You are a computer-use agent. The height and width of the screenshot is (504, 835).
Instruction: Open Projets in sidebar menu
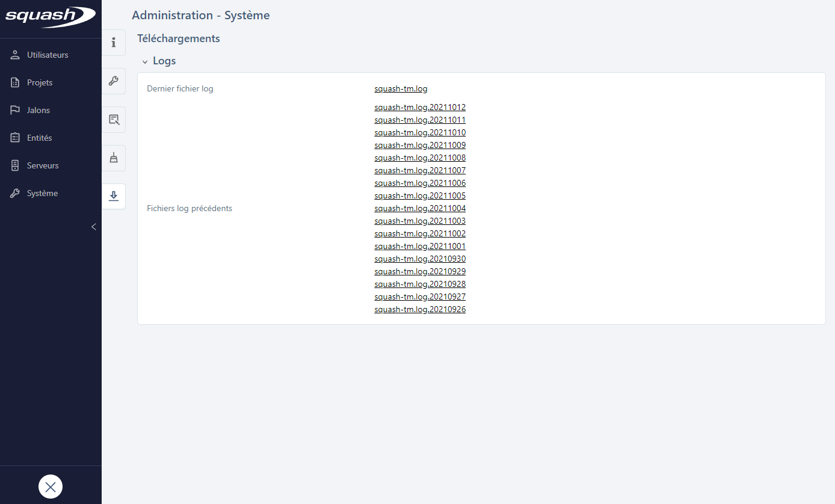click(x=40, y=82)
